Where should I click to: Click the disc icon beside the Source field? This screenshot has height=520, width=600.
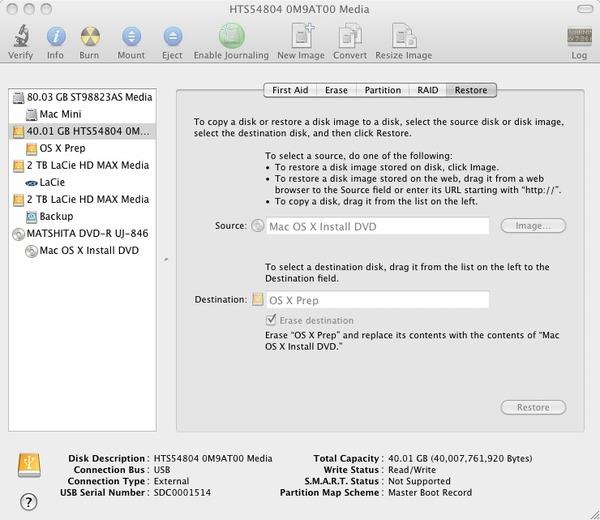click(258, 226)
